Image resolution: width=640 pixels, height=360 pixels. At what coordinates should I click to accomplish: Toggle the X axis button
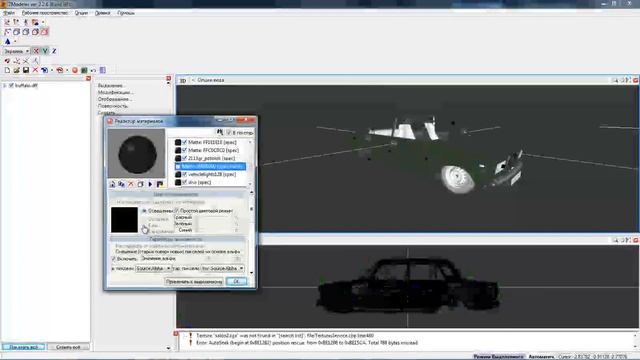(x=36, y=51)
